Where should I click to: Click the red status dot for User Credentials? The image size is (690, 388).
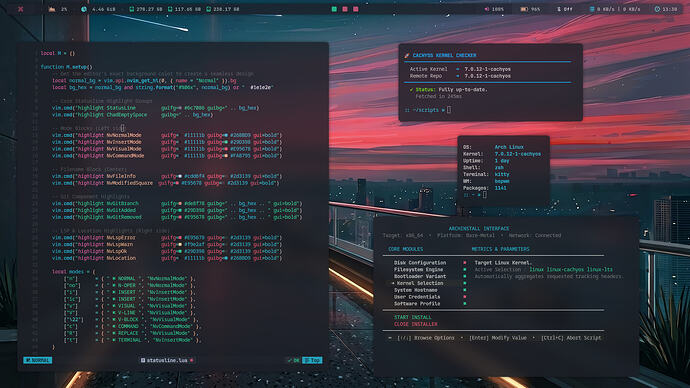(464, 297)
